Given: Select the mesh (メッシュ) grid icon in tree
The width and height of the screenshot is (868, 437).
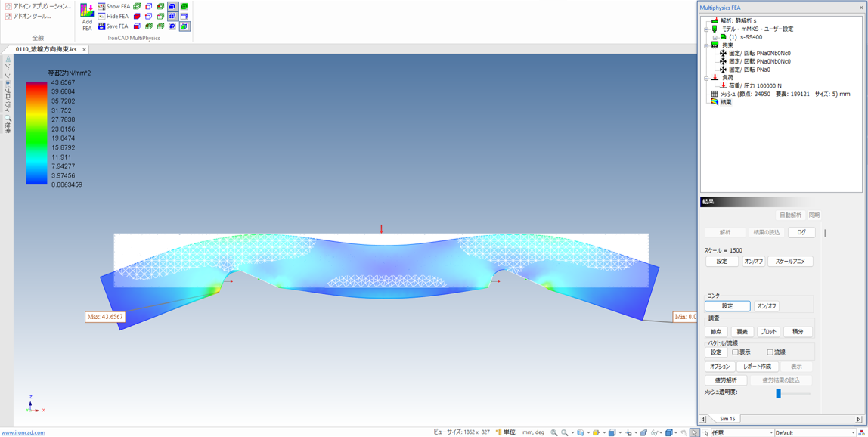Looking at the screenshot, I should [715, 94].
